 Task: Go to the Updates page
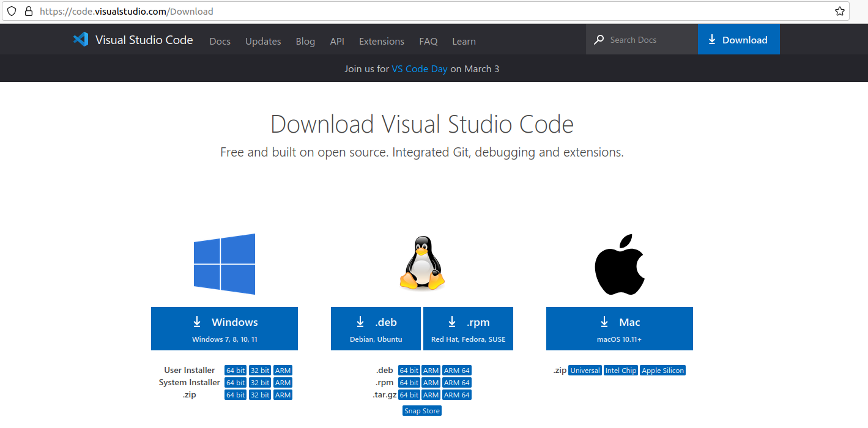(263, 41)
